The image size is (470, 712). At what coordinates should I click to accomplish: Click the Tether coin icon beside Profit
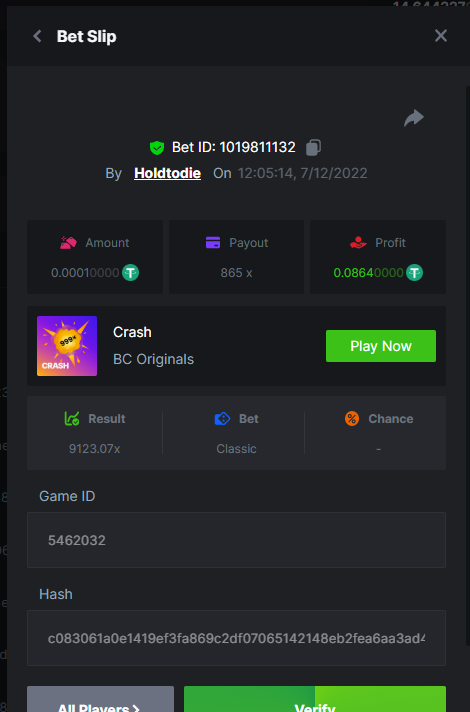click(414, 272)
